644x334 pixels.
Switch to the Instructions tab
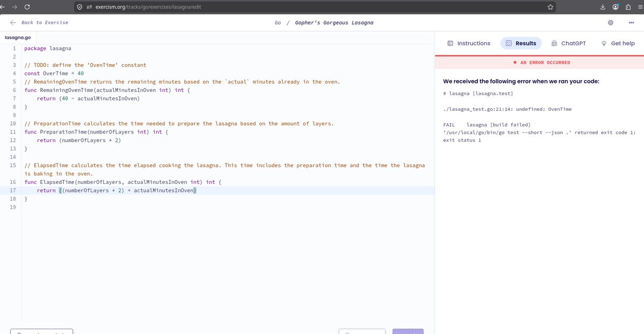click(x=468, y=43)
